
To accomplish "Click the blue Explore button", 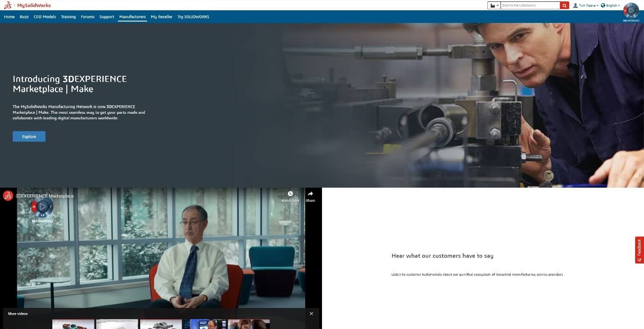I will click(x=29, y=137).
